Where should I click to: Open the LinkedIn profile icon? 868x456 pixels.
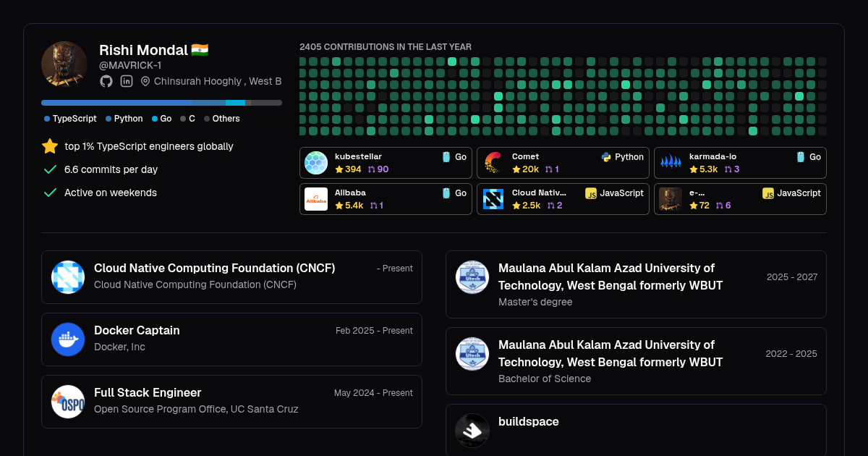point(127,81)
